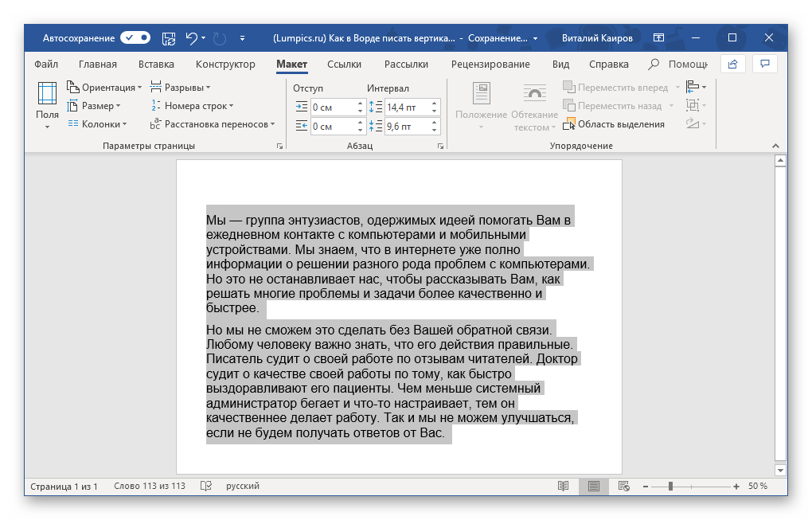Click the Save icon in title bar
This screenshot has width=812, height=520.
coord(169,37)
